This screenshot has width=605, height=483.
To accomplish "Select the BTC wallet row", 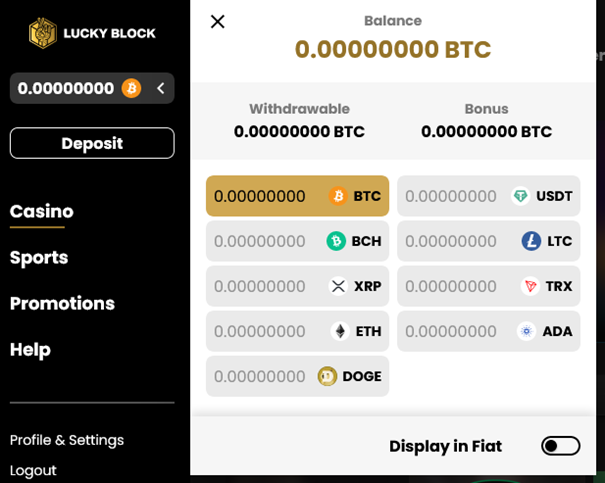I will (297, 196).
